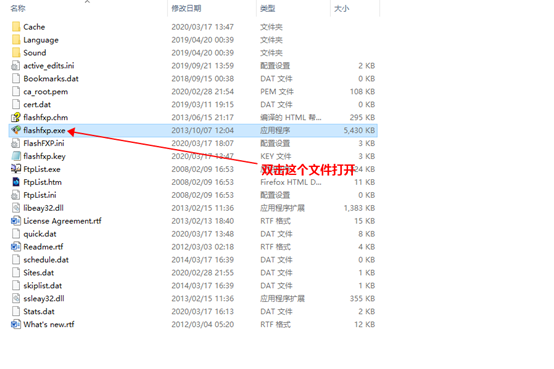Click the FtpList.ini file icon

[x=16, y=195]
